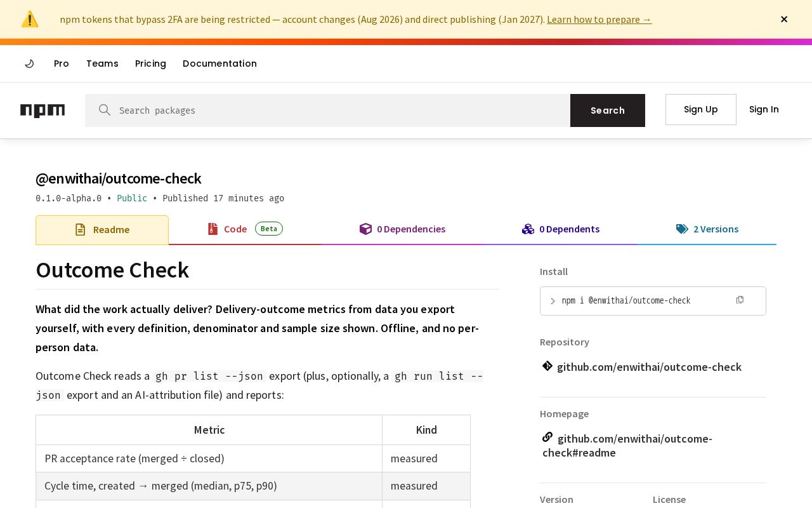Viewport: 812px width, 508px height.
Task: Click the Kind column header
Action: 426,430
